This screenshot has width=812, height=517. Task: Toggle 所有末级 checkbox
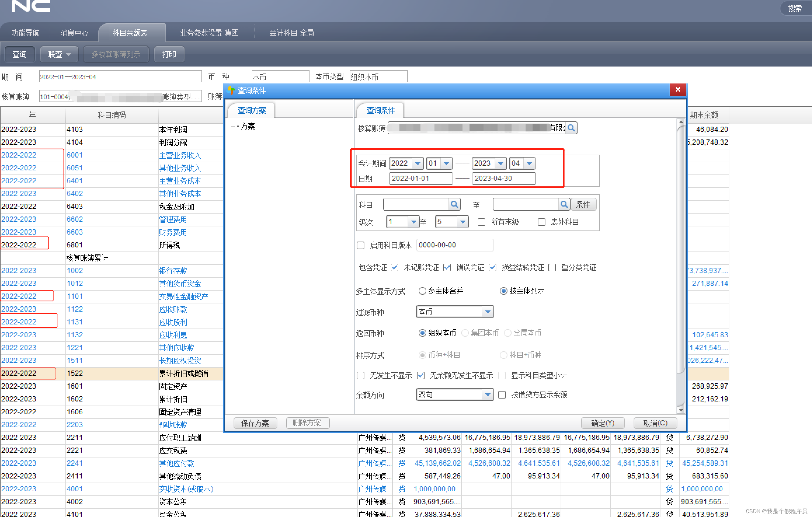tap(481, 222)
